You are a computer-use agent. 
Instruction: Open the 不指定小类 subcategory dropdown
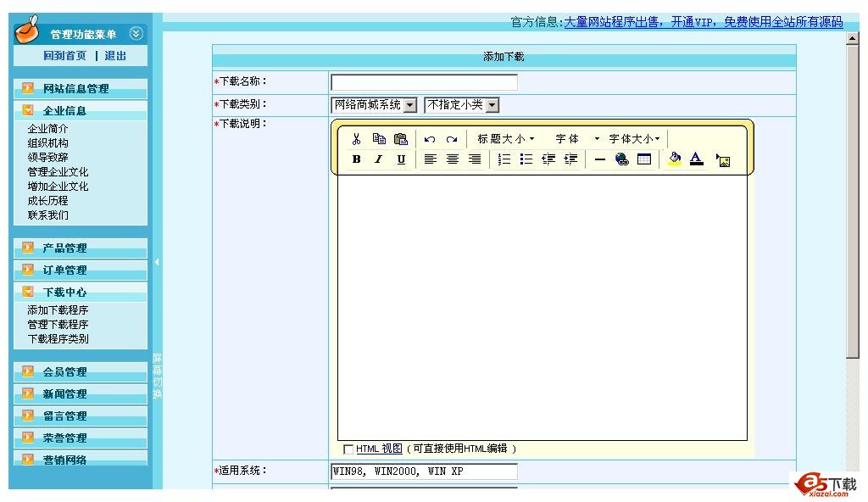(462, 104)
